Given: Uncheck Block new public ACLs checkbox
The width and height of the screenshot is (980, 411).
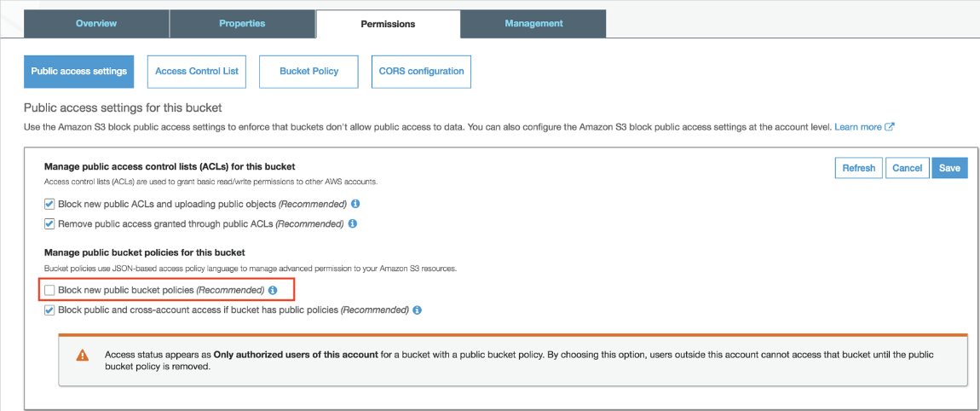Looking at the screenshot, I should [x=49, y=205].
